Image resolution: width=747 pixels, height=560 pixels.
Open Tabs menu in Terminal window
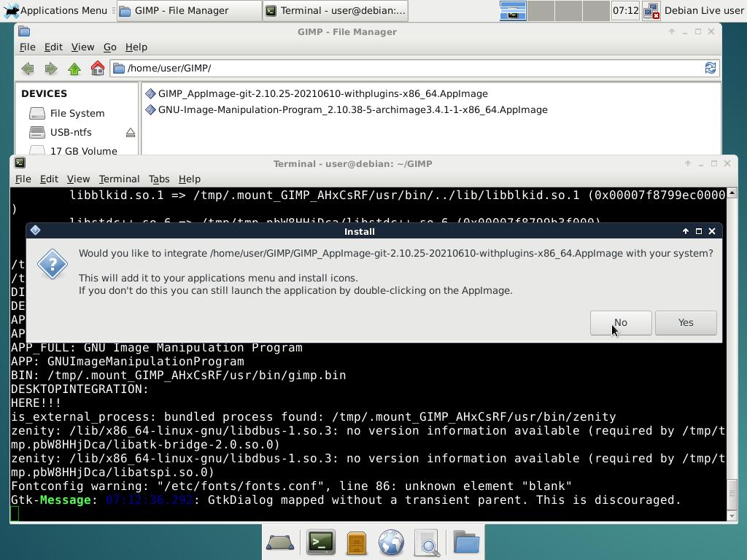pyautogui.click(x=159, y=179)
